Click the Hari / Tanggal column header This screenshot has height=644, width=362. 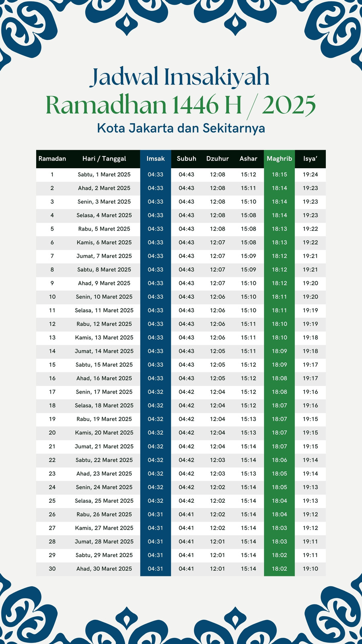point(104,159)
